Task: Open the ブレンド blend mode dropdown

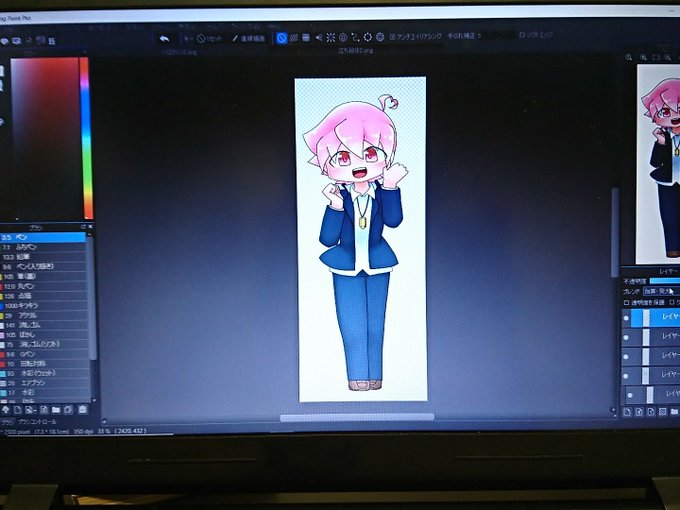Action: coord(661,291)
